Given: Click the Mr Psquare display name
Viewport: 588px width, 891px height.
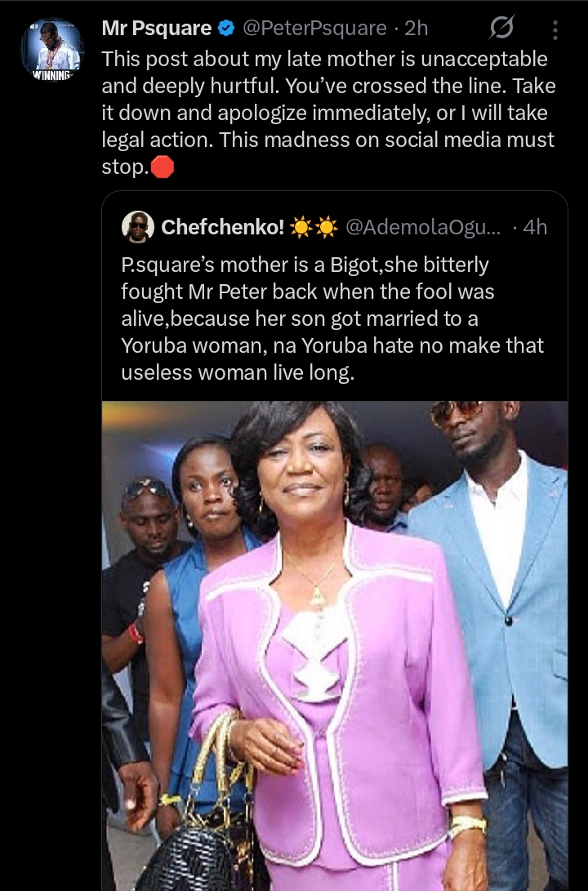Looking at the screenshot, I should coord(156,29).
